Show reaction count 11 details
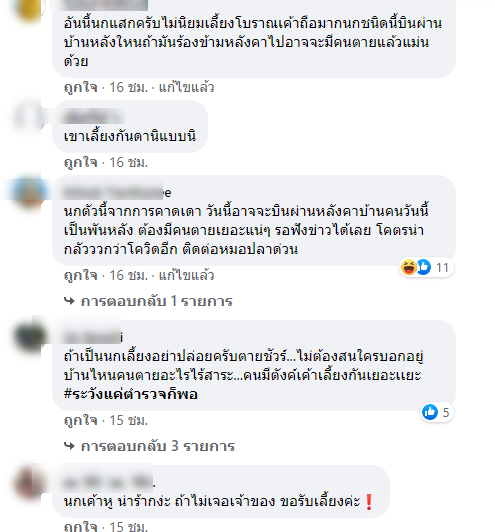This screenshot has width=495, height=532. point(442,267)
